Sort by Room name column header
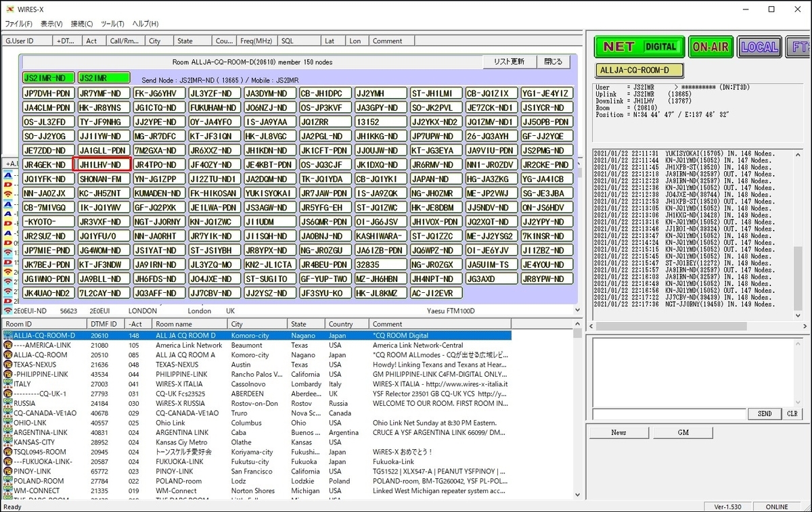 click(189, 324)
